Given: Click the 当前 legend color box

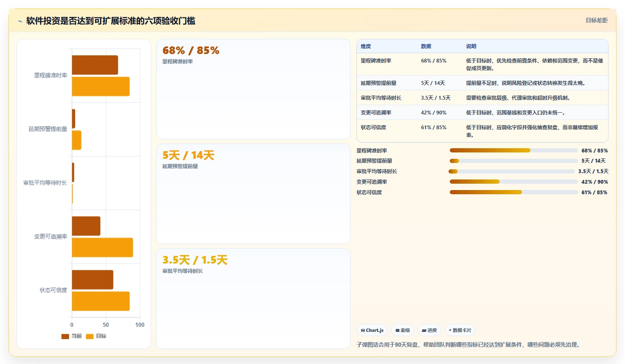Looking at the screenshot, I should (x=65, y=337).
